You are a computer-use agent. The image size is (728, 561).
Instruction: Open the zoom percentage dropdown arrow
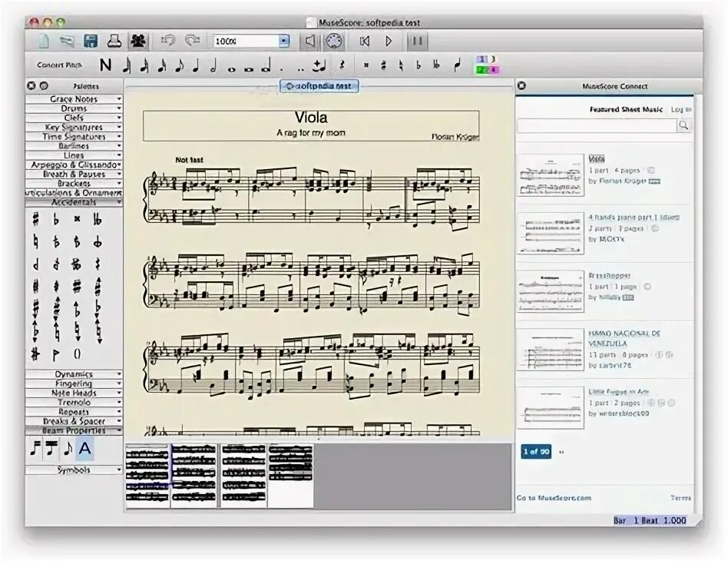click(283, 41)
